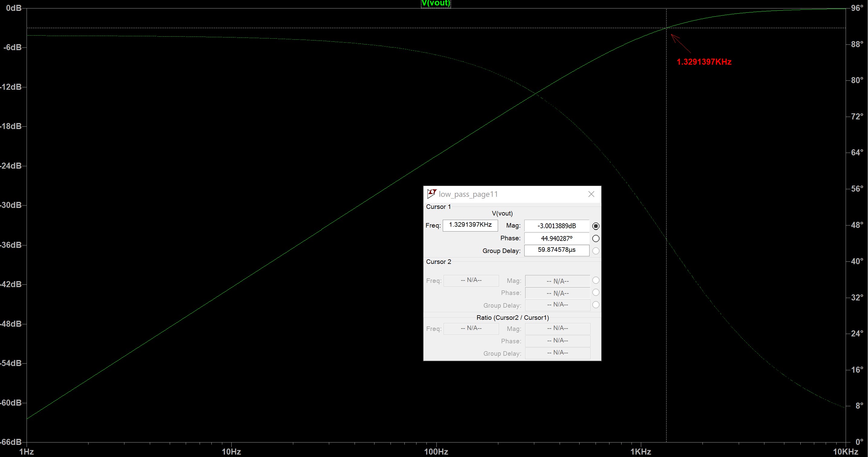Click Group Delay field showing 59.874578µs
The height and width of the screenshot is (457, 868).
pyautogui.click(x=556, y=250)
